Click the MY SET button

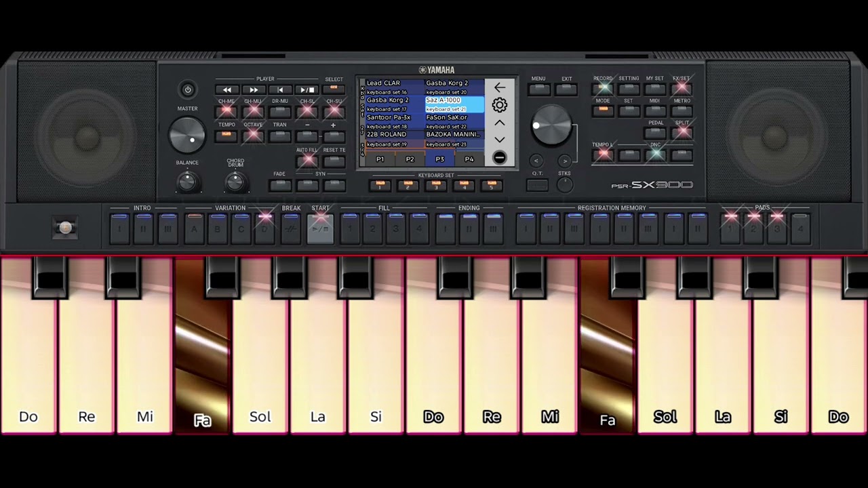(655, 89)
